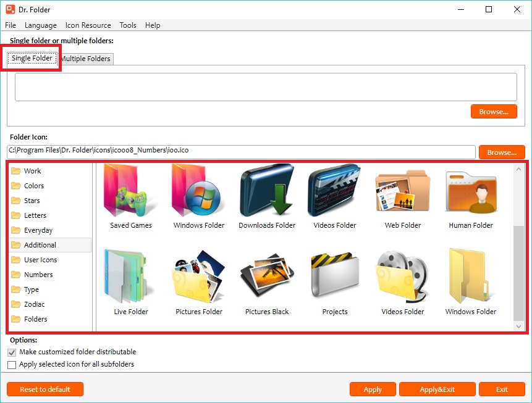The width and height of the screenshot is (532, 403).
Task: Select the Windows Folder icon
Action: (198, 191)
